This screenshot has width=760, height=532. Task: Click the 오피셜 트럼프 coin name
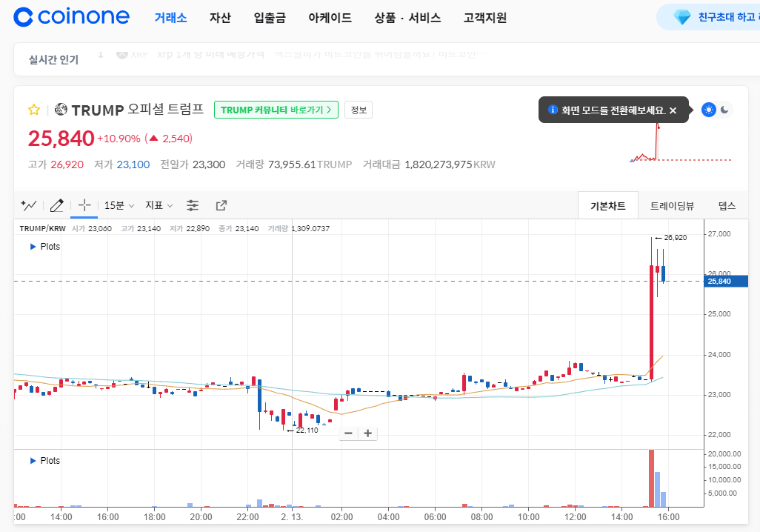(165, 109)
